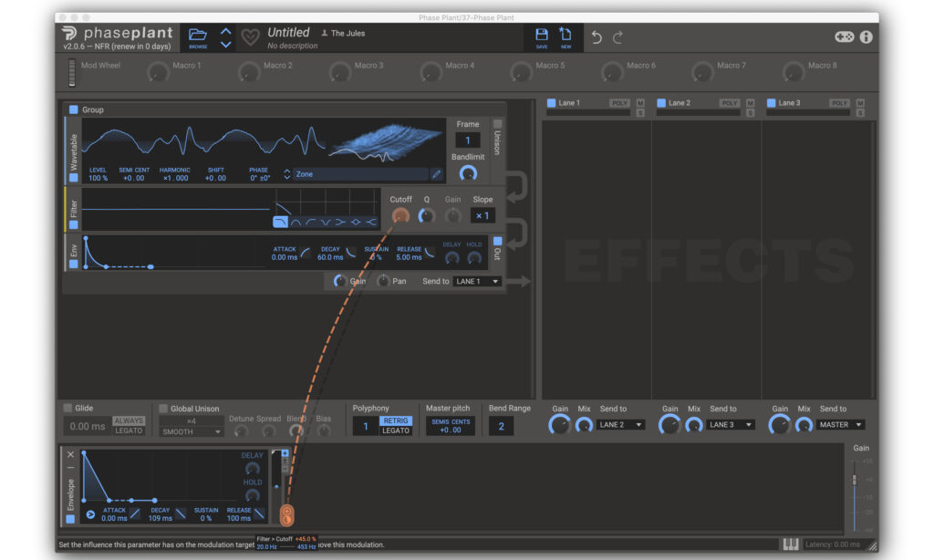Redo the last undone action
934x560 pixels.
tap(618, 37)
